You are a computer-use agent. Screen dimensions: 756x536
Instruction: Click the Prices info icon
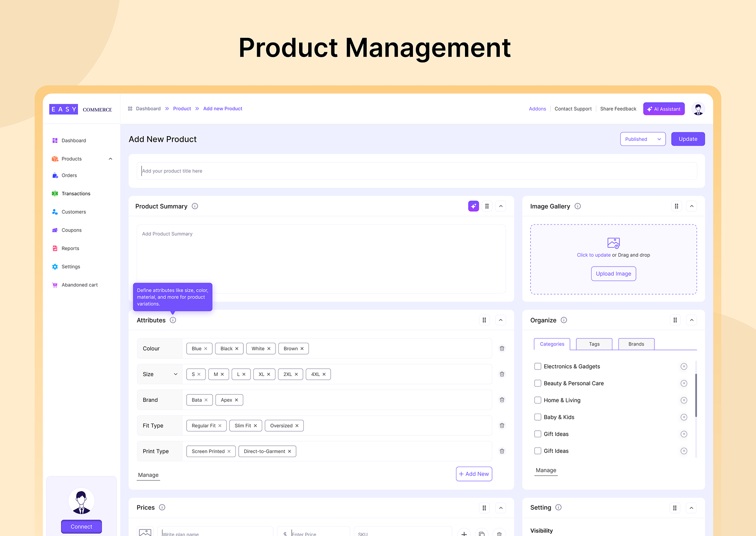(x=162, y=507)
